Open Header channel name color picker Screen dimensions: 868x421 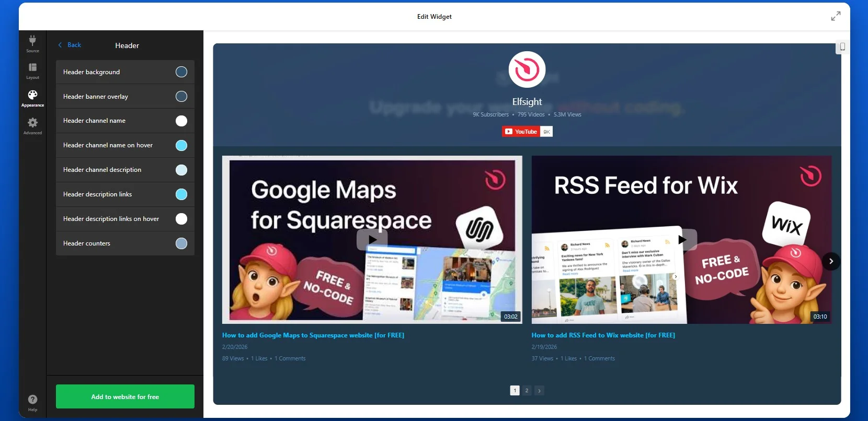[x=181, y=121]
